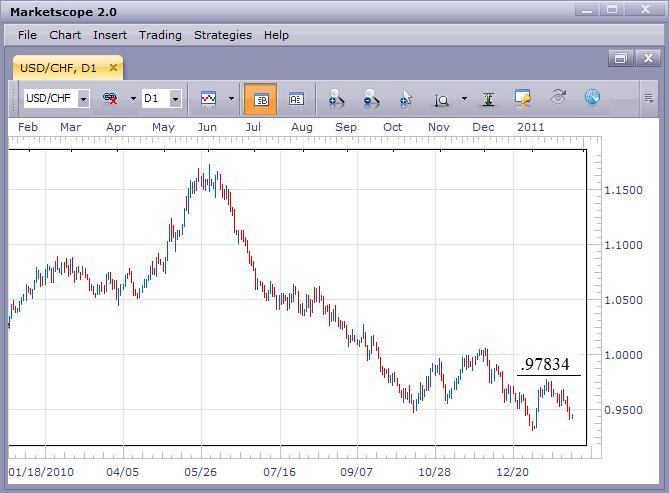Click the 1.1500 price axis label
The height and width of the screenshot is (493, 669).
[623, 190]
